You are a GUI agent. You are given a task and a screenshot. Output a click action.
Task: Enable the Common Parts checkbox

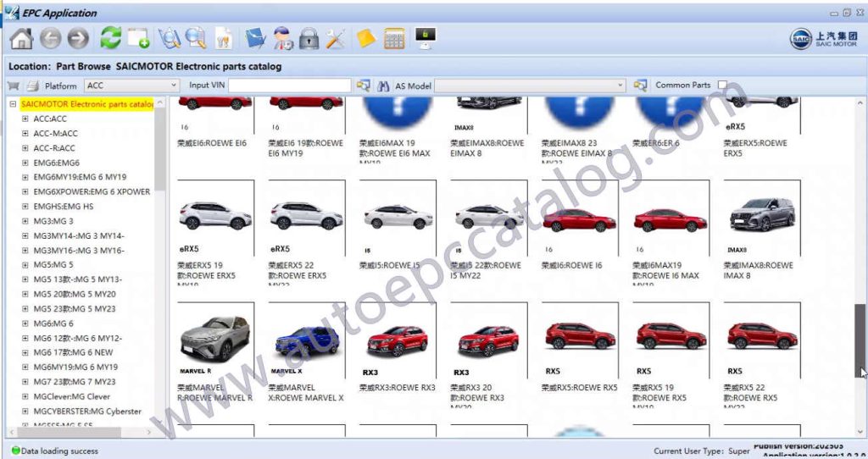[722, 86]
